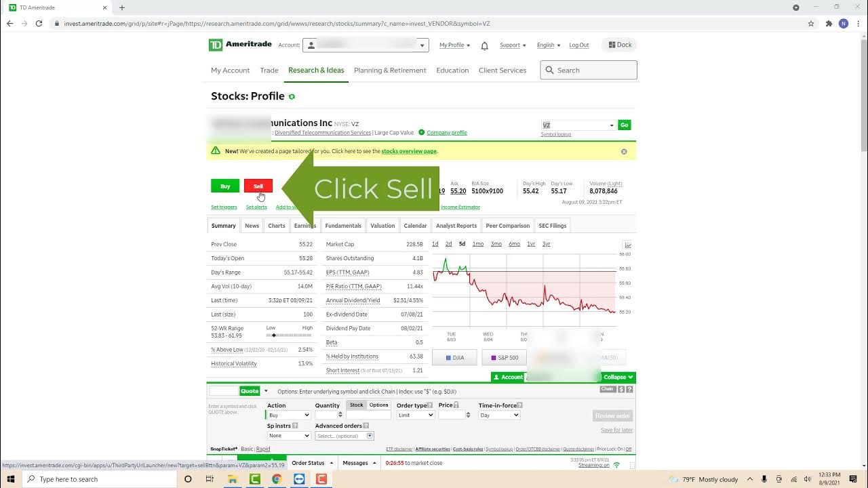Switch to the Fundamentals tab
Screen dimensions: 868x488
343,226
